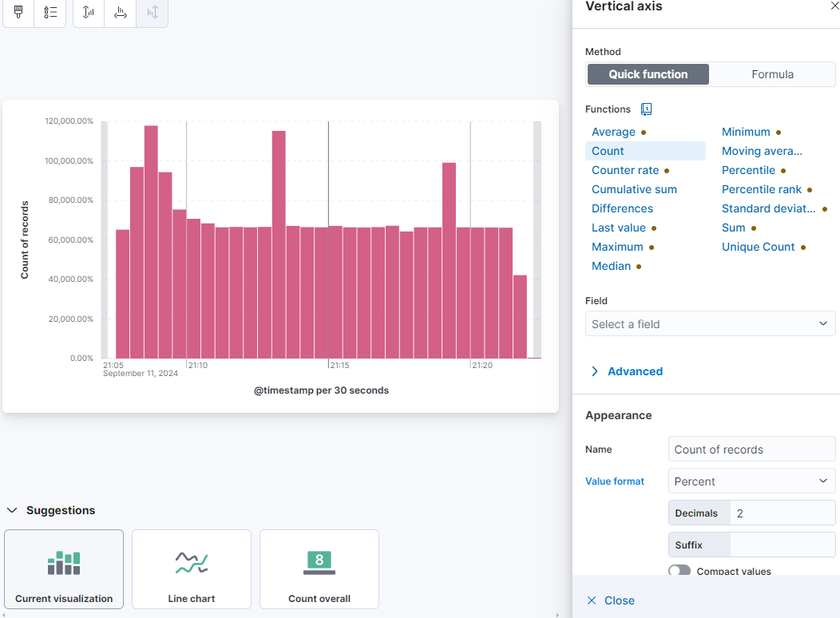Open the horizontal bottom axis settings icon
This screenshot has width=840, height=618.
120,12
